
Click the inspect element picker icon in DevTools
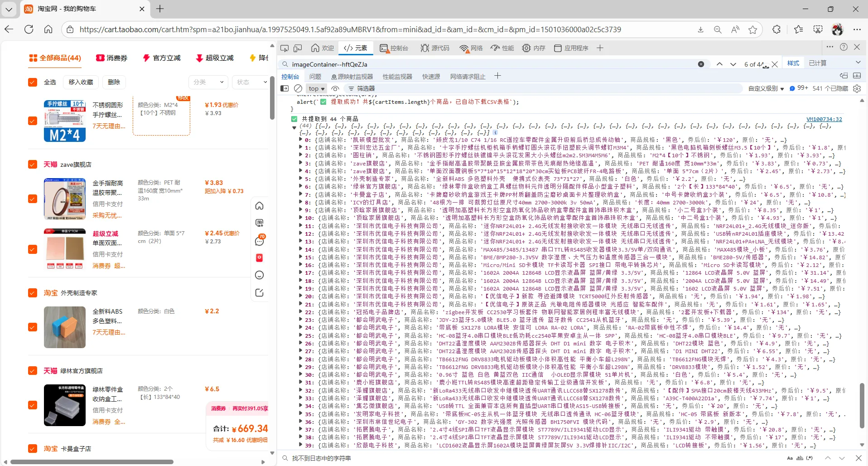285,48
